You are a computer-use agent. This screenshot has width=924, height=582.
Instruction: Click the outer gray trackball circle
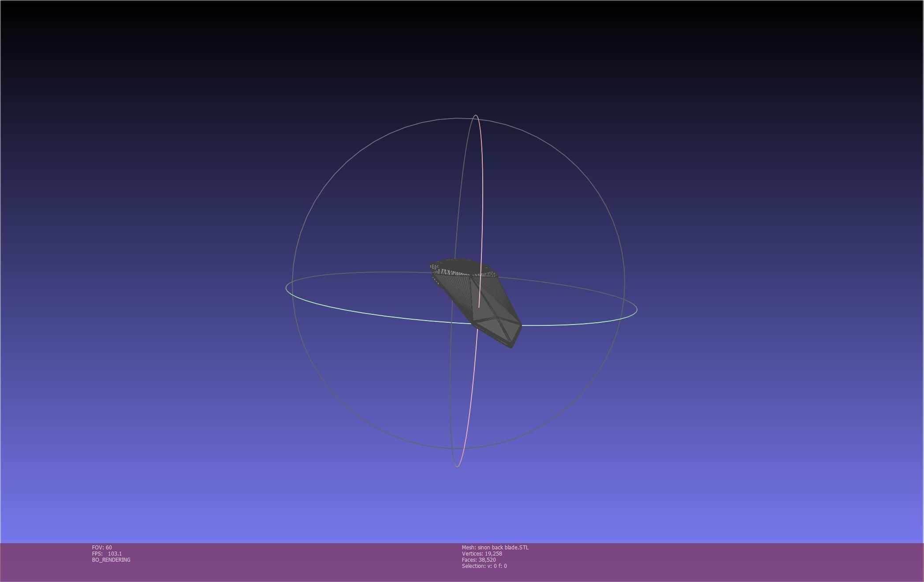(x=342, y=165)
